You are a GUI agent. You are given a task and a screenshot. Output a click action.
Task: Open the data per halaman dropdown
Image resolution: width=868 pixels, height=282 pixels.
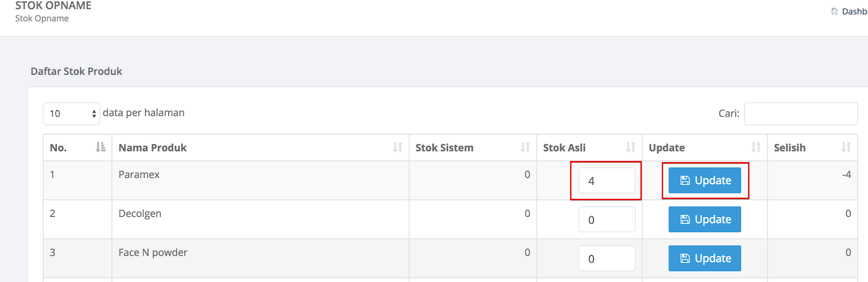tap(72, 113)
